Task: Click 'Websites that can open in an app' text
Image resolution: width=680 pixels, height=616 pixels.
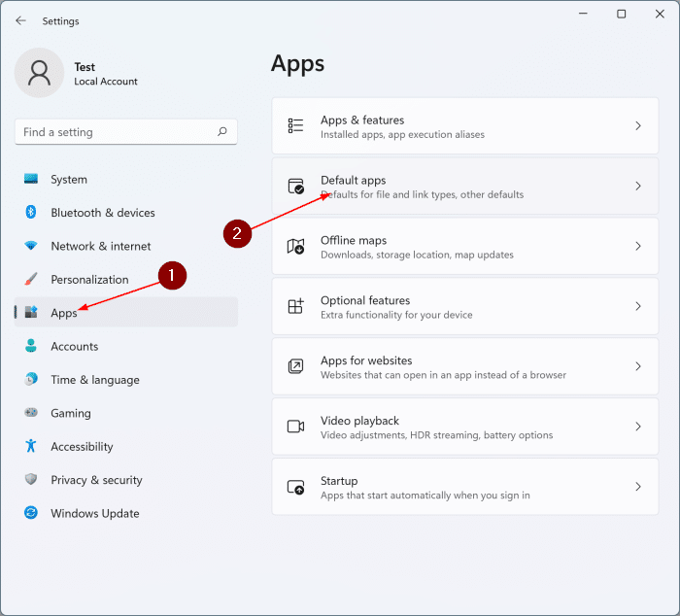Action: [x=443, y=375]
